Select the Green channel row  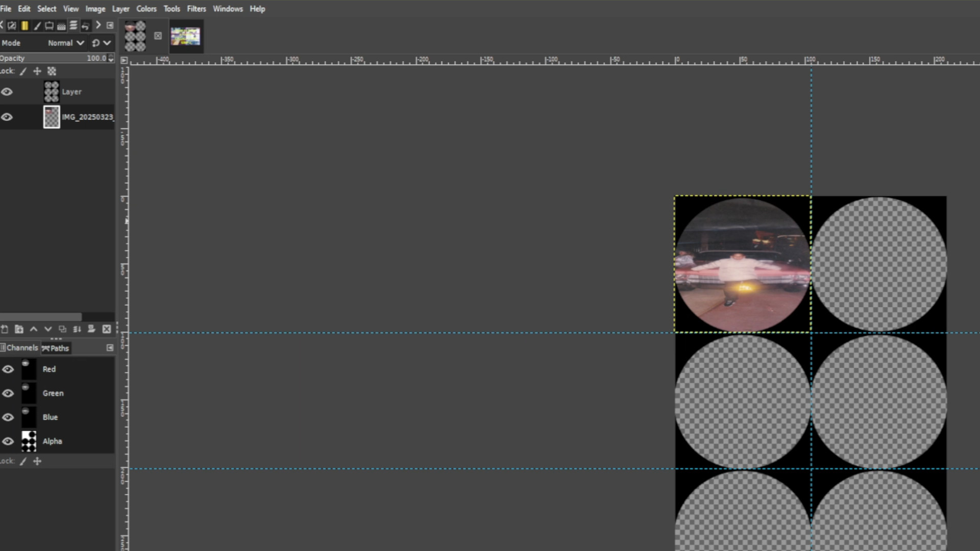click(57, 393)
